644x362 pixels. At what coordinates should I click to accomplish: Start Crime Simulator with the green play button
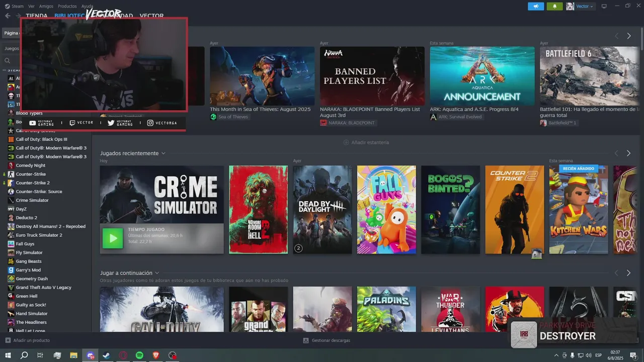click(x=113, y=238)
